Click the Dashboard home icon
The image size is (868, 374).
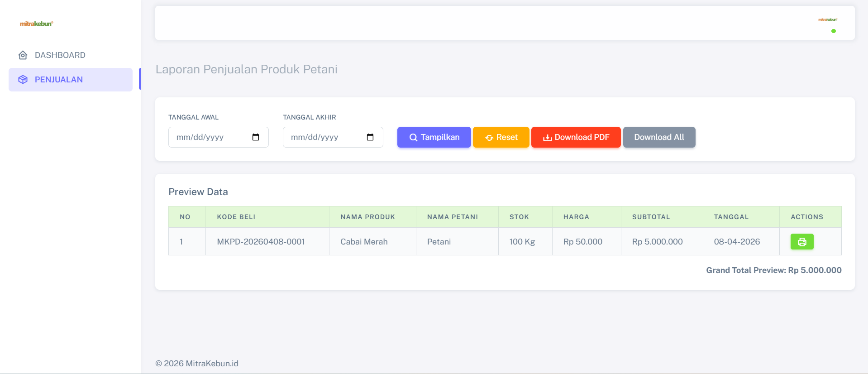tap(23, 55)
